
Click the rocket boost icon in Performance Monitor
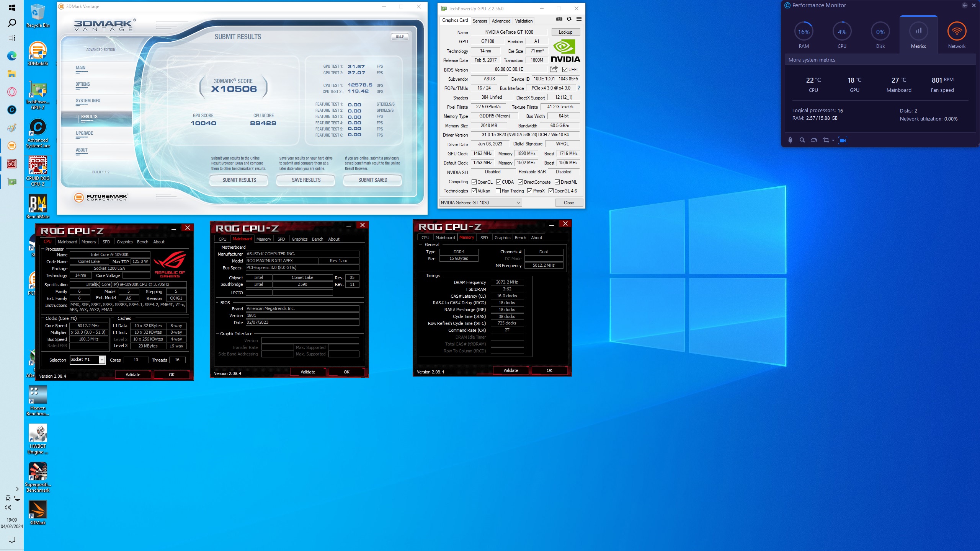tap(790, 140)
